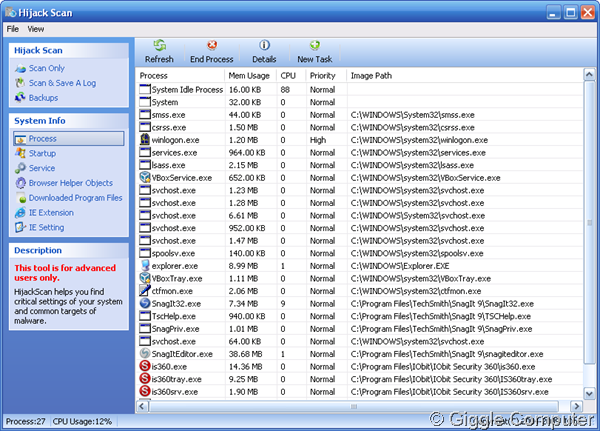Click the VBoxTray.exe cube icon
Viewport: 600px width, 431px height.
145,278
